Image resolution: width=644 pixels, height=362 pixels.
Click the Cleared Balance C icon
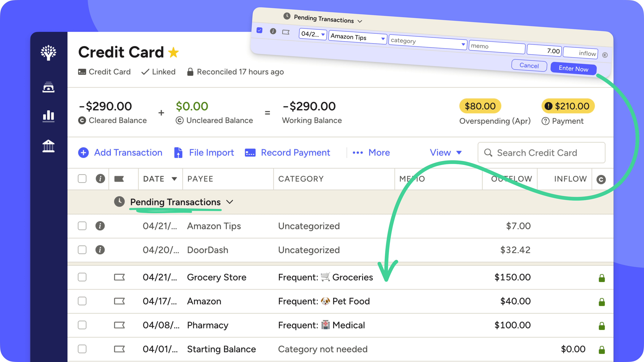(x=82, y=120)
